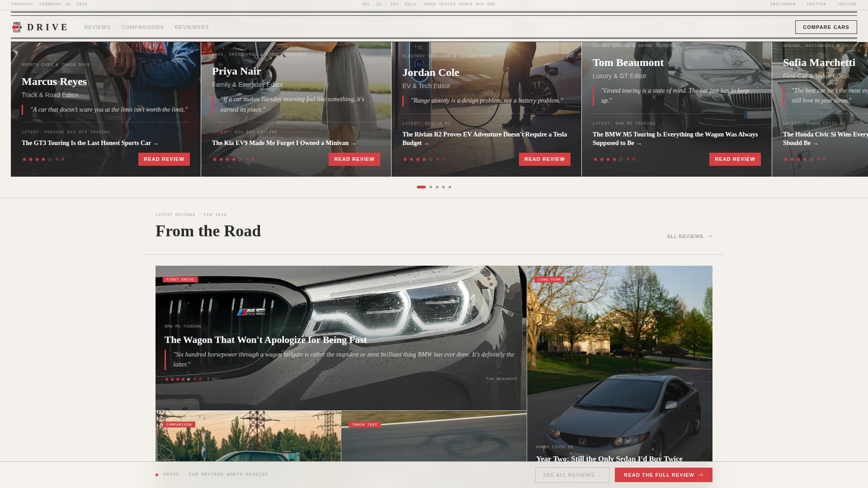
Task: Jump to fourth carousel slide dot
Action: 443,187
